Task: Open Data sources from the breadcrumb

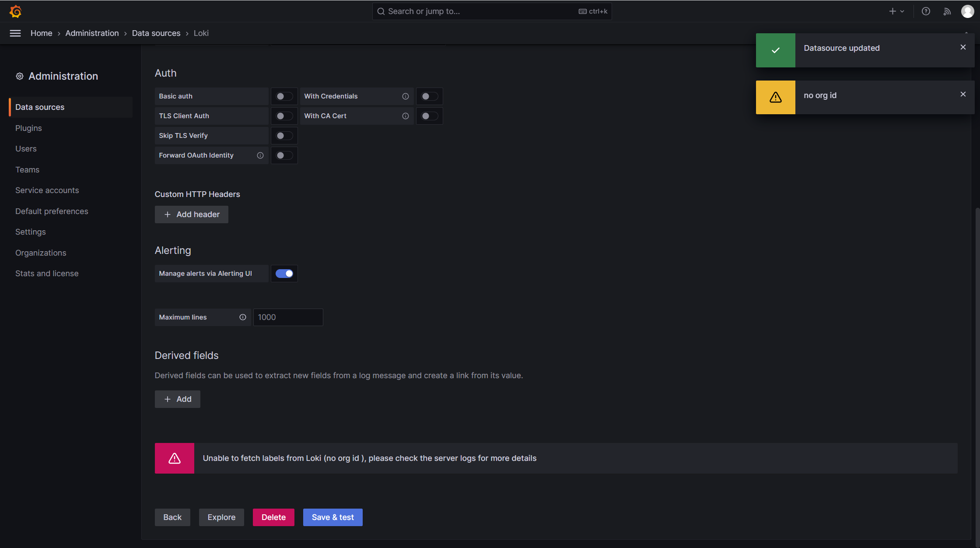Action: [x=156, y=33]
